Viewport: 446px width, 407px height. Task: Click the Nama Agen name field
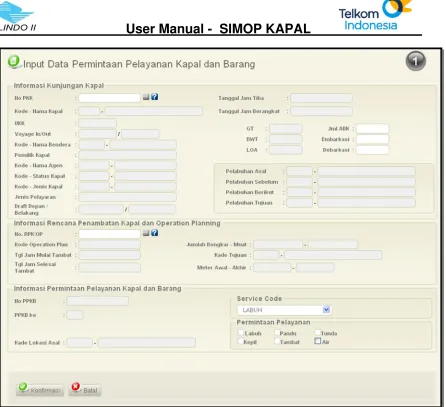pyautogui.click(x=145, y=165)
